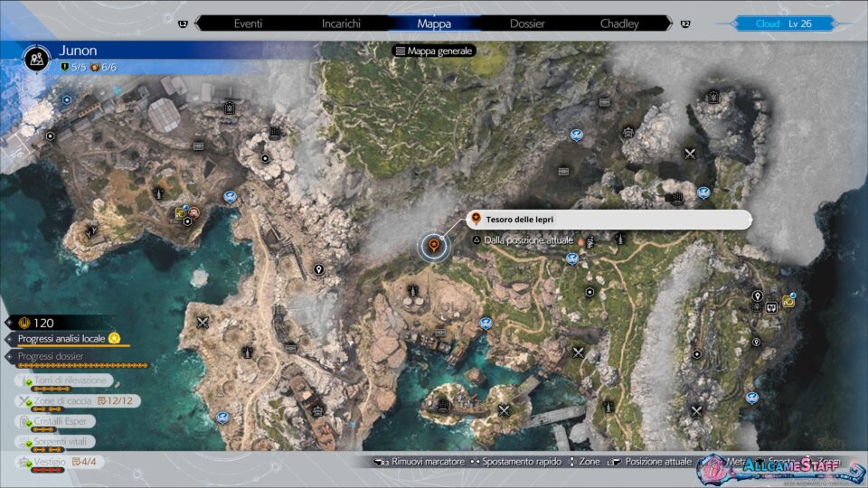Click chocobo stop icon near the wrecked ship shoreline
This screenshot has height=488, width=868.
pyautogui.click(x=222, y=418)
